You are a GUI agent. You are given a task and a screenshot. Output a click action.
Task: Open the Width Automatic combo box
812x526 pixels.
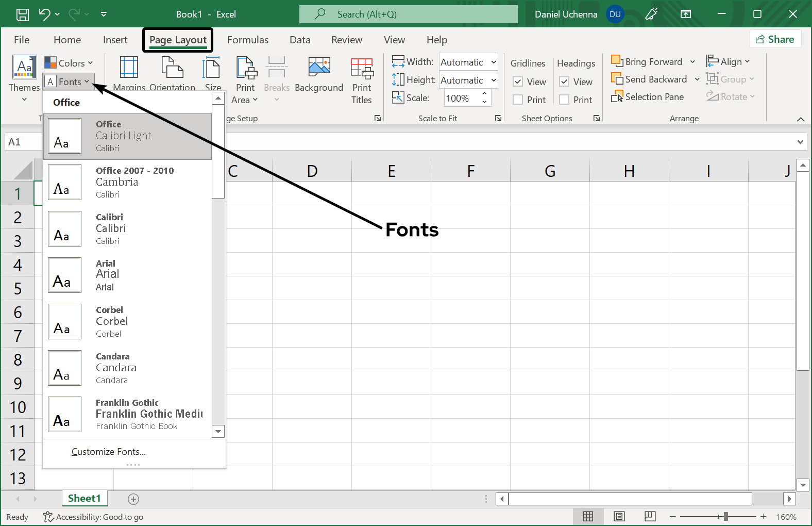coord(468,62)
